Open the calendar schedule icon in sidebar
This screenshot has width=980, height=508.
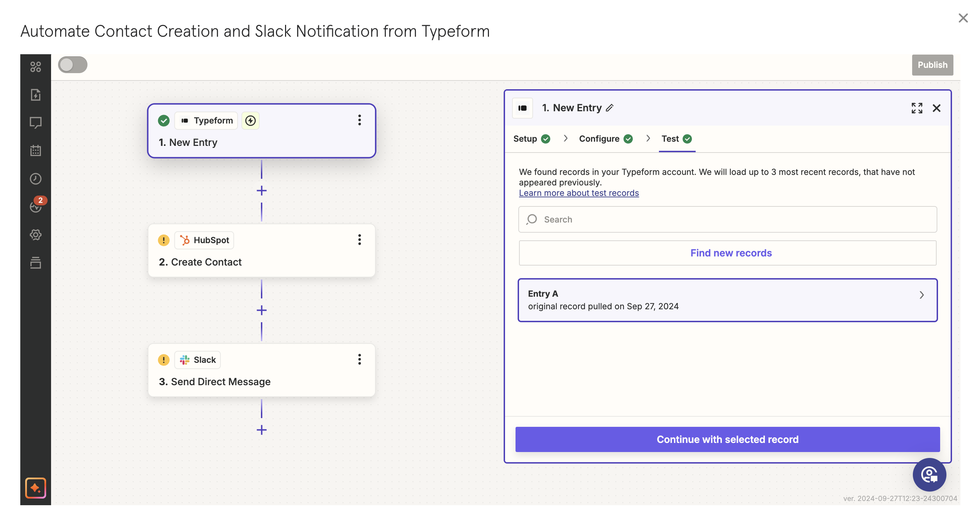click(35, 150)
